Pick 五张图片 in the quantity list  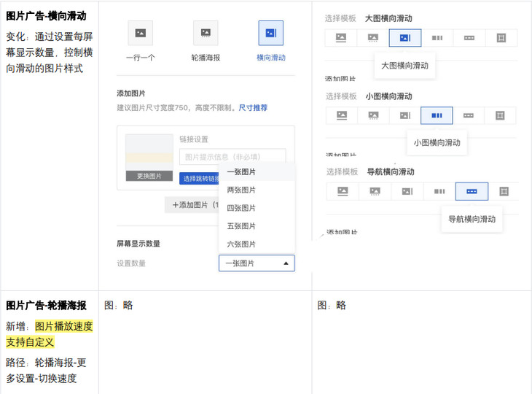(241, 226)
